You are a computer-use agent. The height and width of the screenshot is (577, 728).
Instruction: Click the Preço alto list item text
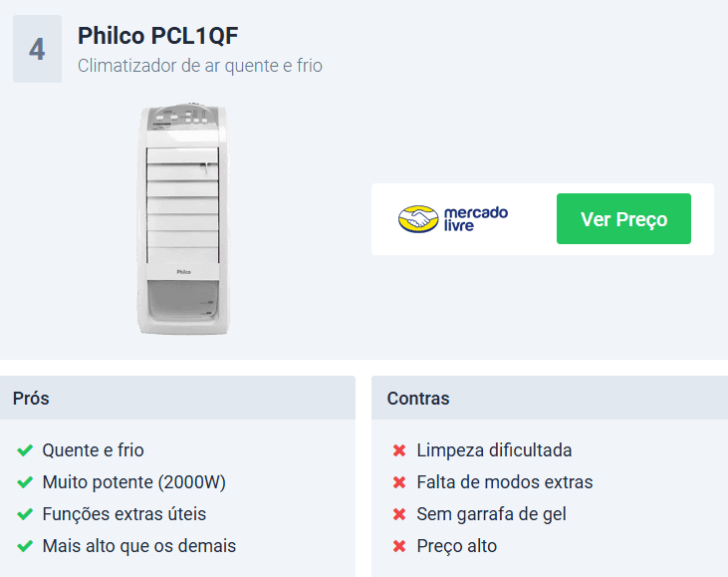click(x=457, y=546)
